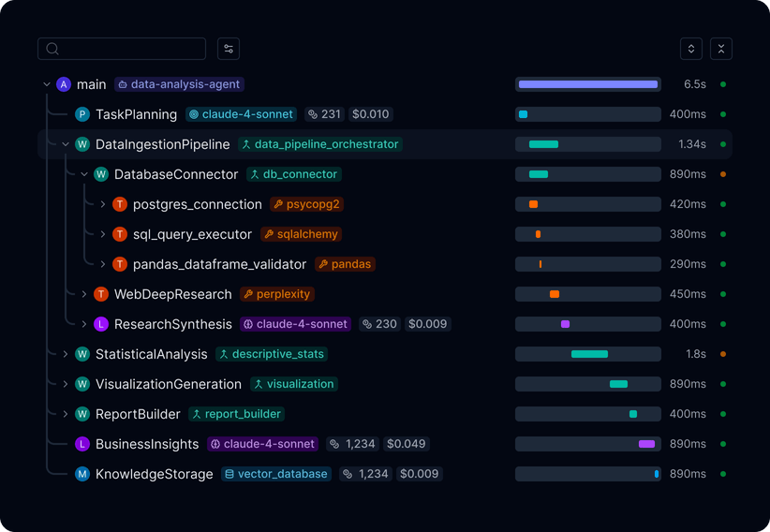This screenshot has height=532, width=770.
Task: Click the filter settings icon beside search
Action: 229,49
